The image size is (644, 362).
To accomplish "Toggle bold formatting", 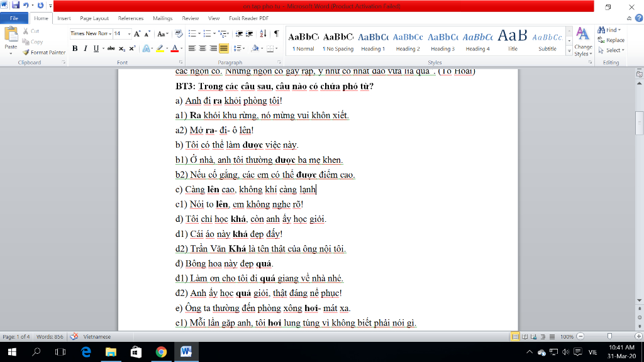I will point(75,48).
